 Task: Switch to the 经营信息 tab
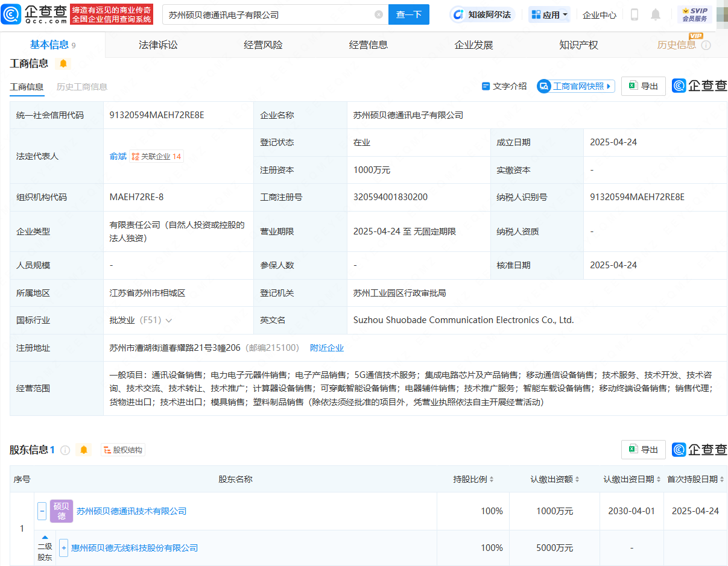(x=369, y=45)
